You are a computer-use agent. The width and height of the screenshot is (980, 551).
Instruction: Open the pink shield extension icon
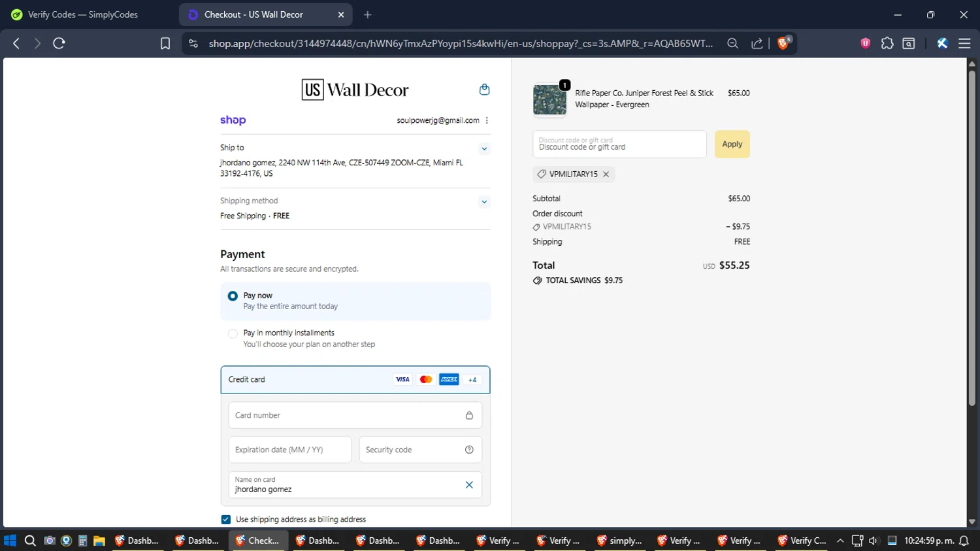[x=866, y=43]
